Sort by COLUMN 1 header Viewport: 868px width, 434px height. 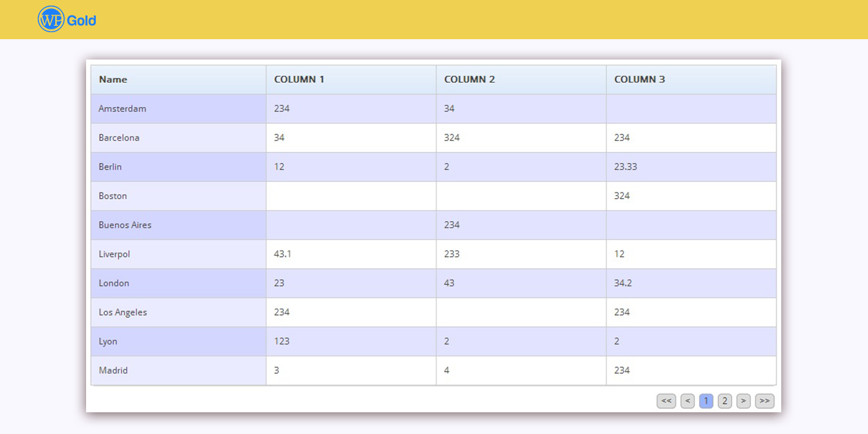(x=299, y=80)
